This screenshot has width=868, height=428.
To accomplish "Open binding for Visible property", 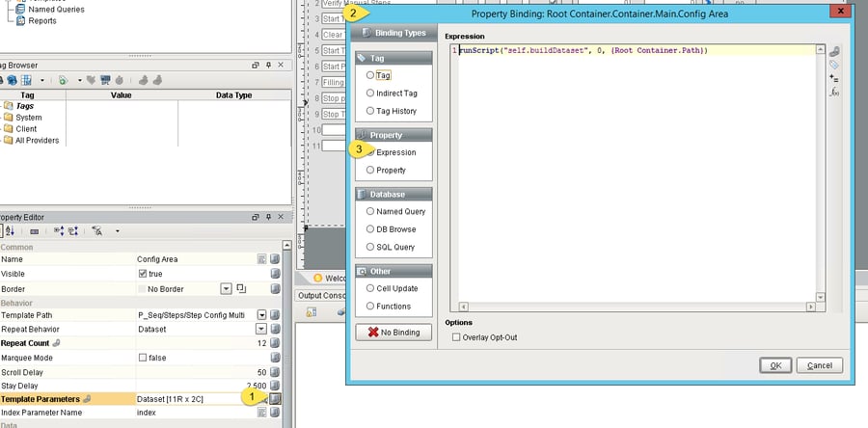I will point(275,274).
